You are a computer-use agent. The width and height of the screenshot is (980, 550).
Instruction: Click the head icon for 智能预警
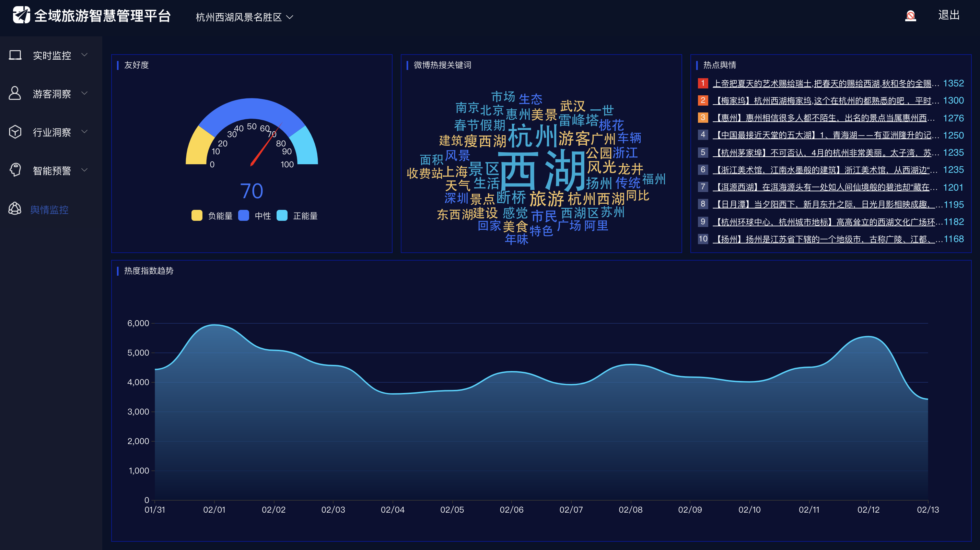click(15, 170)
